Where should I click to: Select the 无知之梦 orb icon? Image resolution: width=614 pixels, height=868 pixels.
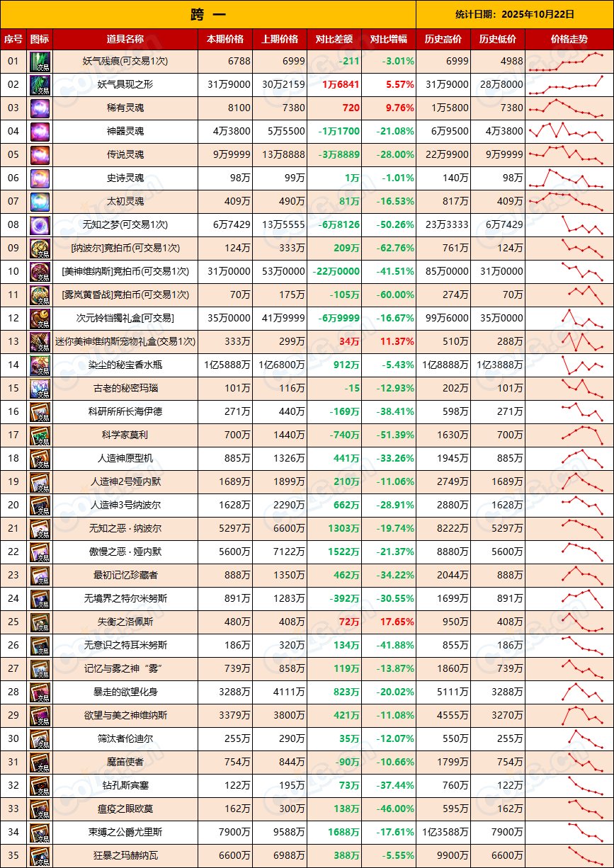[40, 225]
